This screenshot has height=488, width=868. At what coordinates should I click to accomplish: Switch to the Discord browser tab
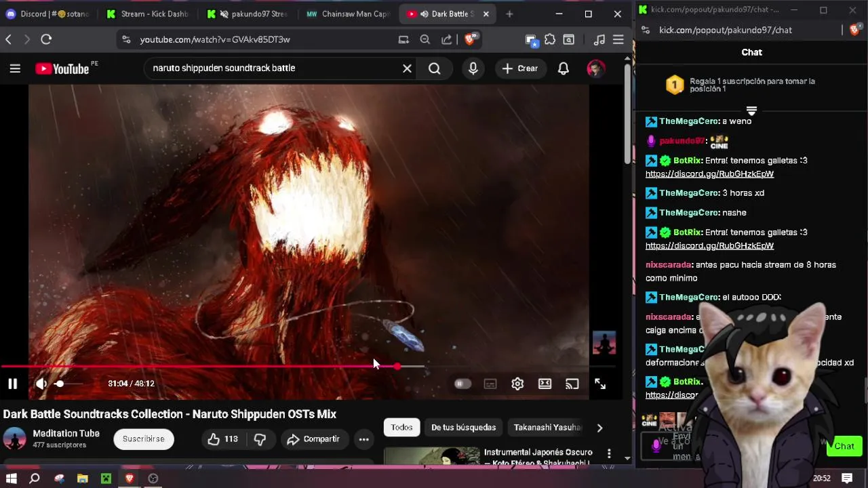[x=49, y=14]
